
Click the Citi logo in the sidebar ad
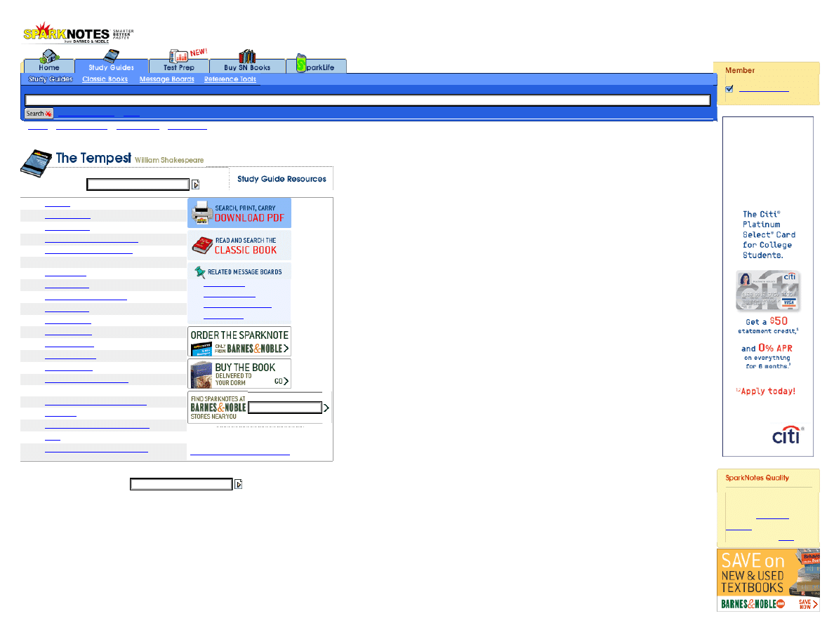(x=786, y=435)
